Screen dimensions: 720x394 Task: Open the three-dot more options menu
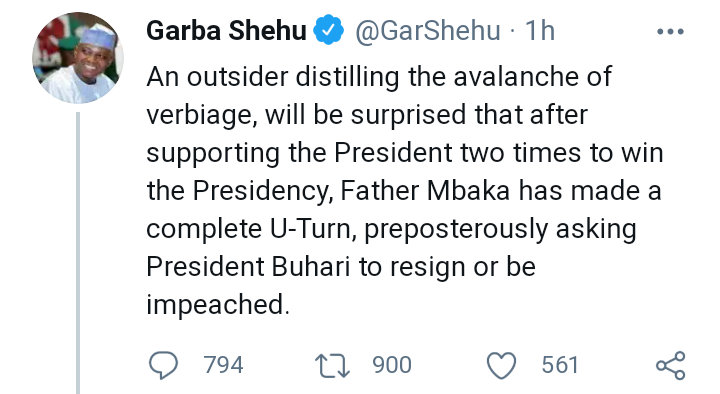click(670, 32)
